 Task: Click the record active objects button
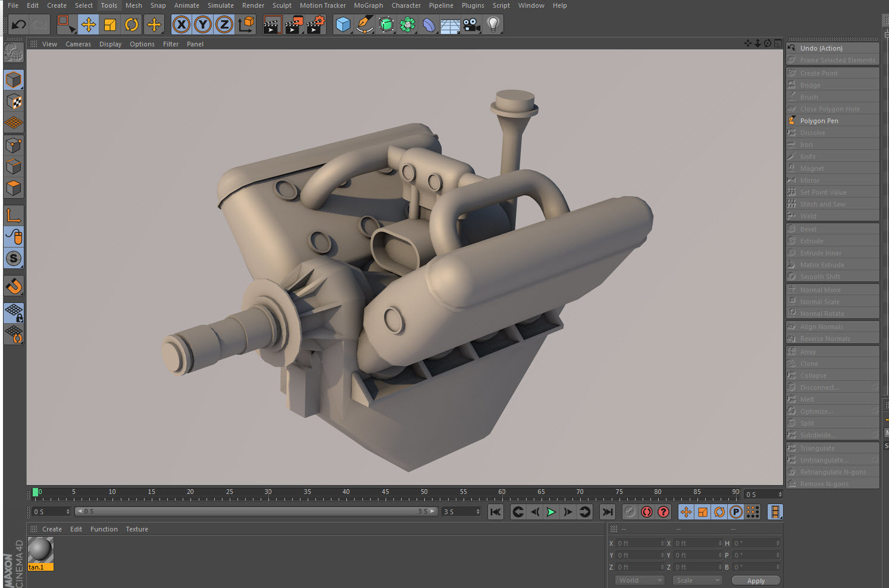(x=630, y=512)
